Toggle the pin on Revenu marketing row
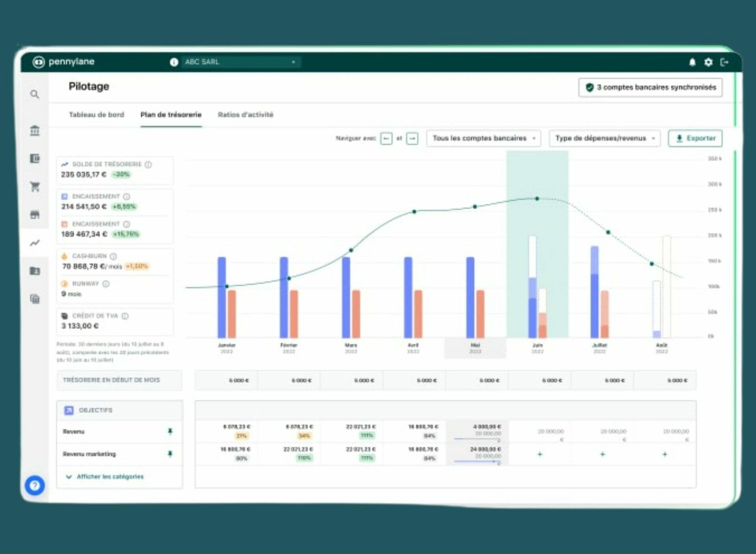 pos(170,454)
